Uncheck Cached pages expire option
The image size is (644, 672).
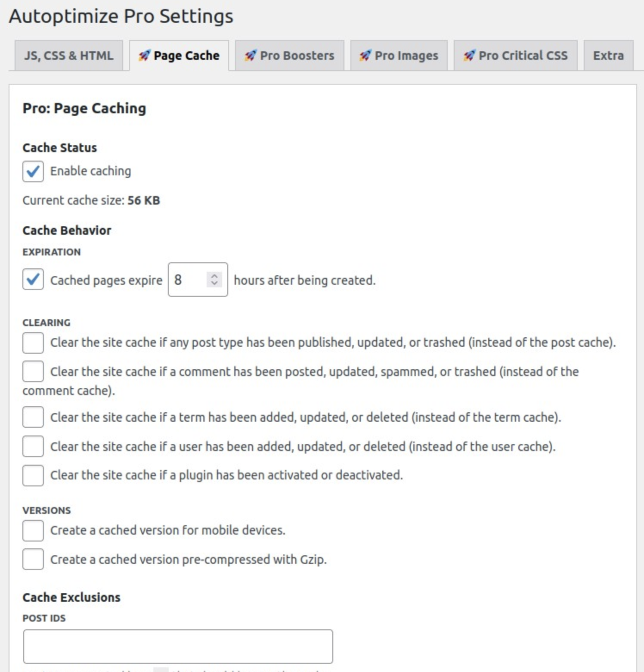(x=33, y=280)
